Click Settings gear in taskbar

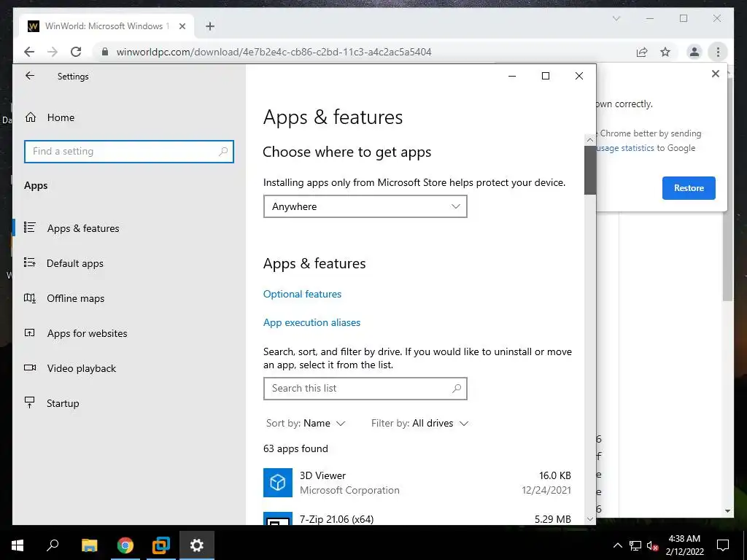(197, 545)
